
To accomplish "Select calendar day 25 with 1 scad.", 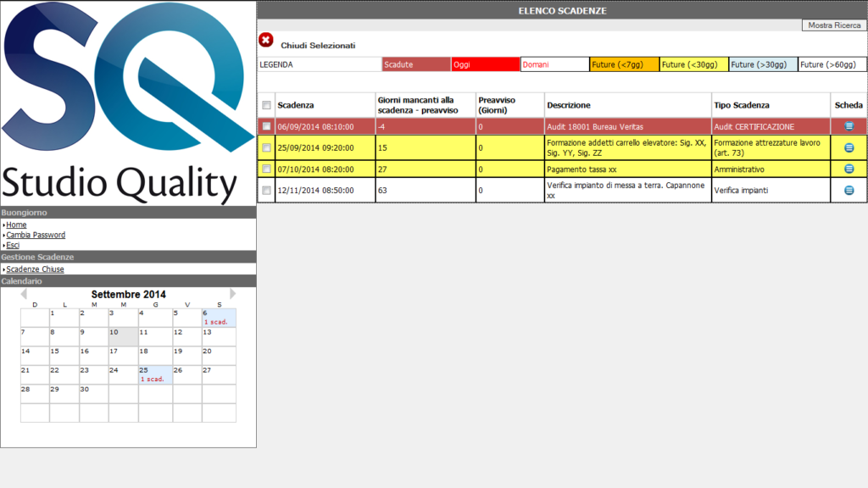I will [155, 374].
